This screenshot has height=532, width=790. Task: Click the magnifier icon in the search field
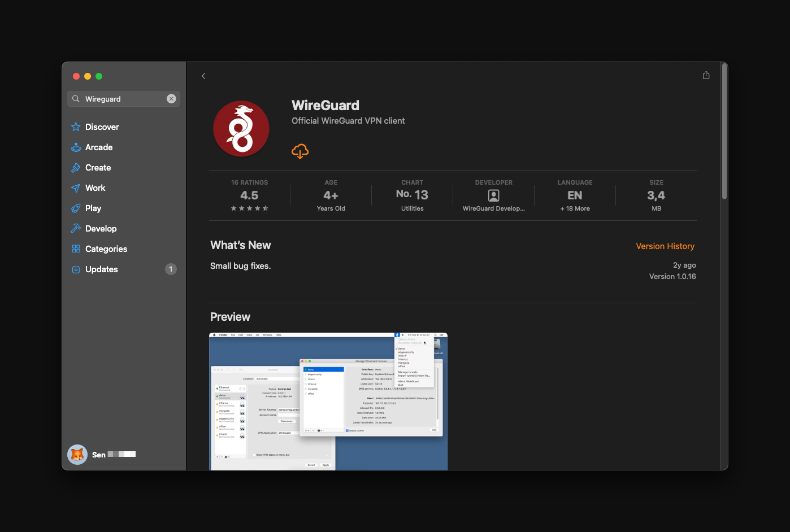click(x=76, y=99)
